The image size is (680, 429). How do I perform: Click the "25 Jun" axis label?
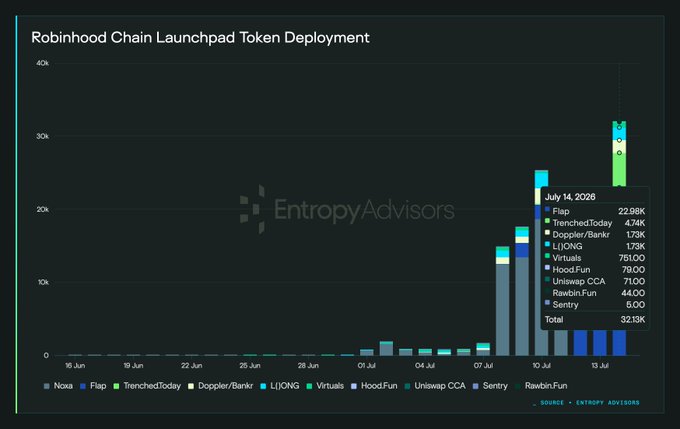[x=250, y=366]
